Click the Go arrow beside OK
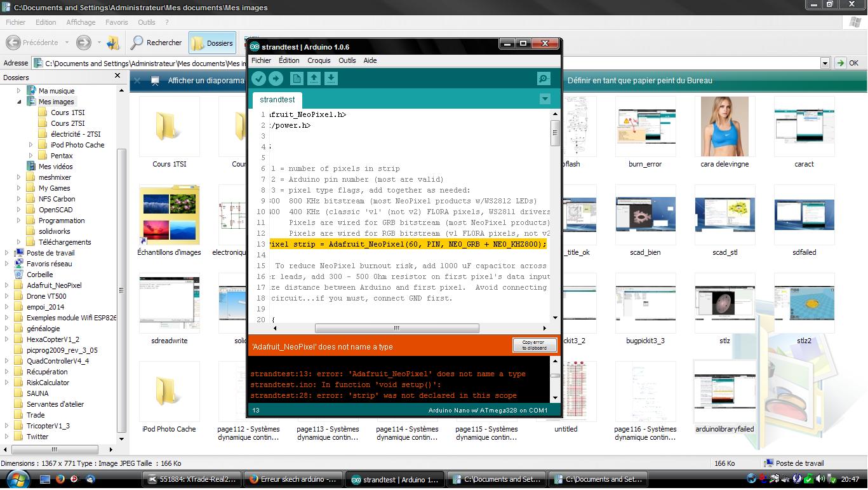 pos(840,63)
